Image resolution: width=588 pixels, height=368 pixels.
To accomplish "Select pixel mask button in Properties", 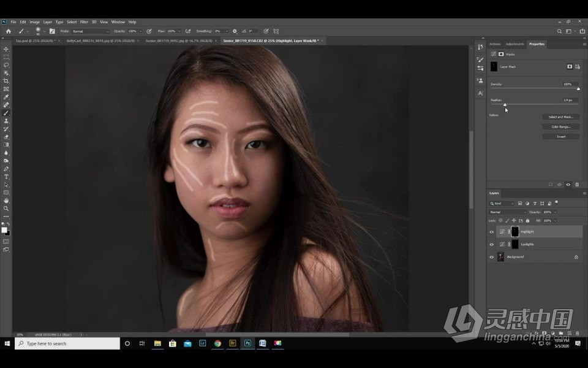I will pos(570,66).
